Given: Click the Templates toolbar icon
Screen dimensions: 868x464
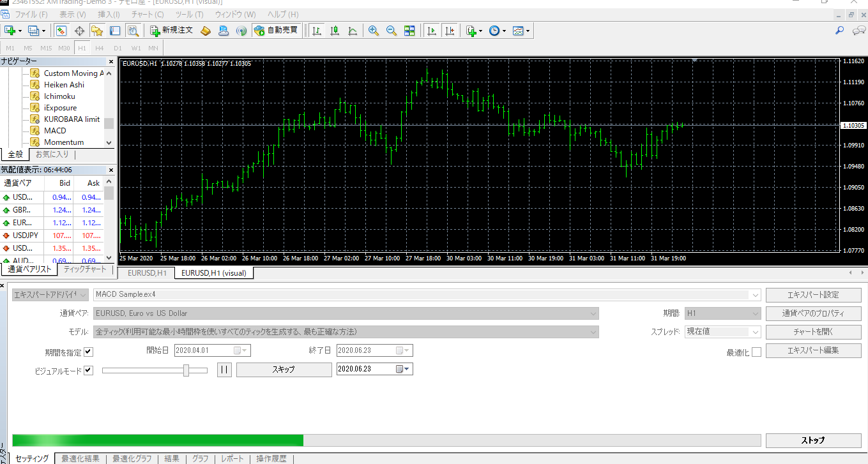Looking at the screenshot, I should [x=518, y=30].
